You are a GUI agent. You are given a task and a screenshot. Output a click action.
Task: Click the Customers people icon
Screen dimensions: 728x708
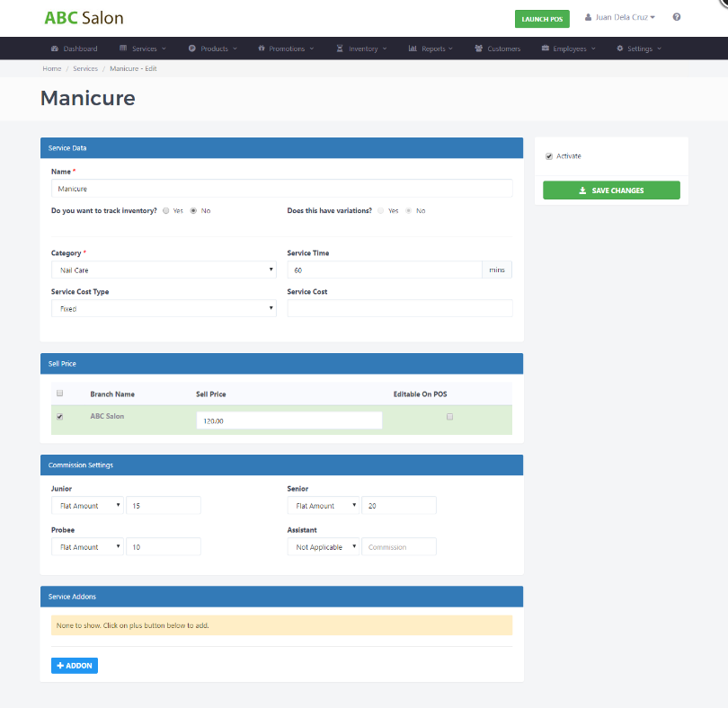tap(479, 49)
